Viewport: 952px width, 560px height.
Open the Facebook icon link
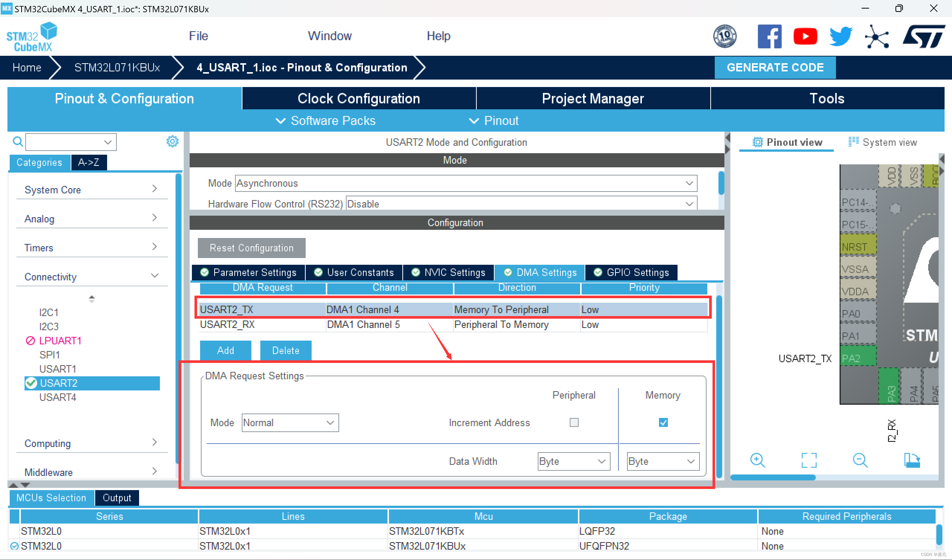click(769, 36)
